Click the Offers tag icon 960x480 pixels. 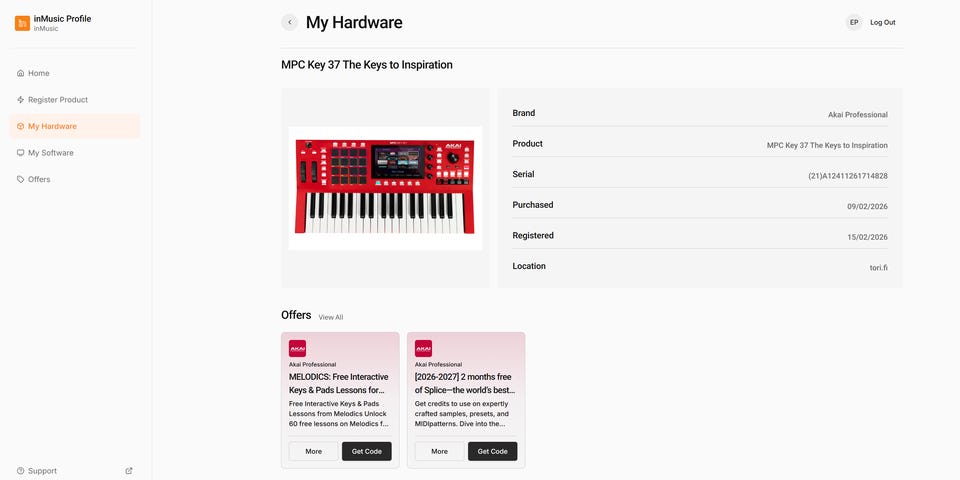[21, 179]
